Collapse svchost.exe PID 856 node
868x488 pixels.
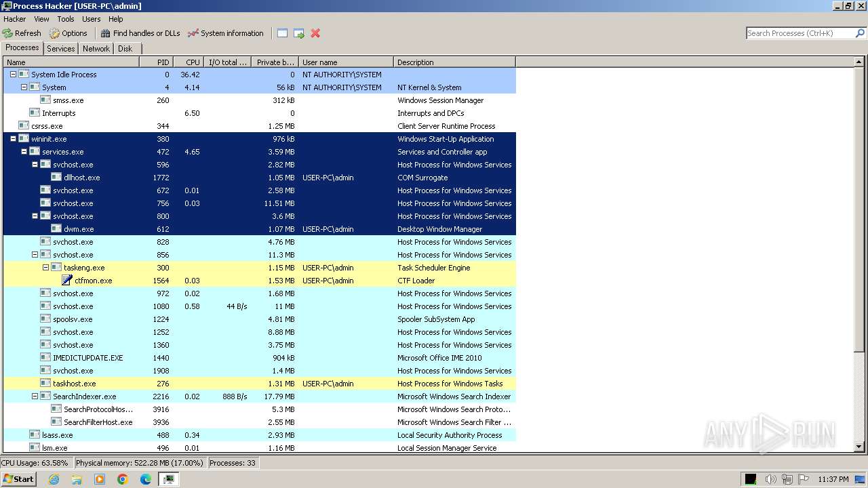(x=35, y=255)
